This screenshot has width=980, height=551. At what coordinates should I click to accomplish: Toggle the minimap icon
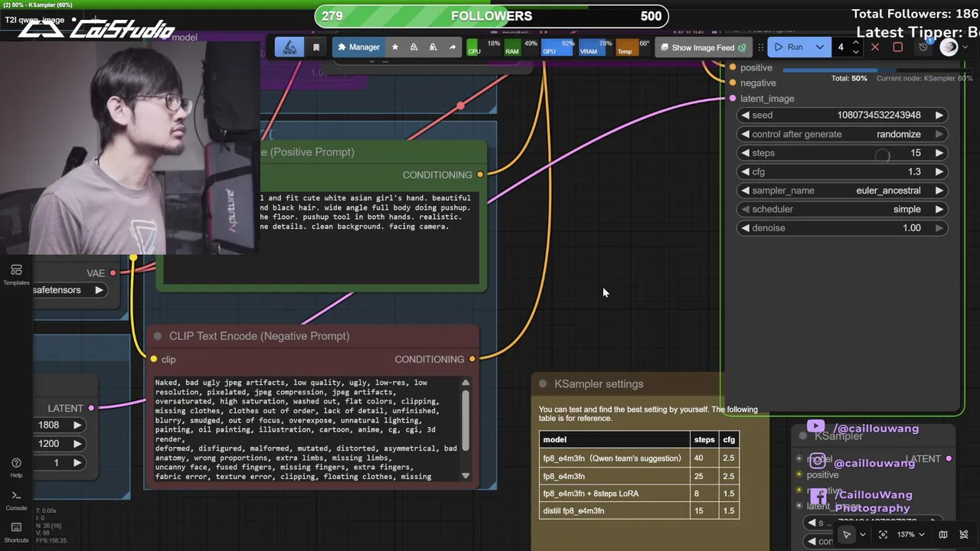pos(943,534)
